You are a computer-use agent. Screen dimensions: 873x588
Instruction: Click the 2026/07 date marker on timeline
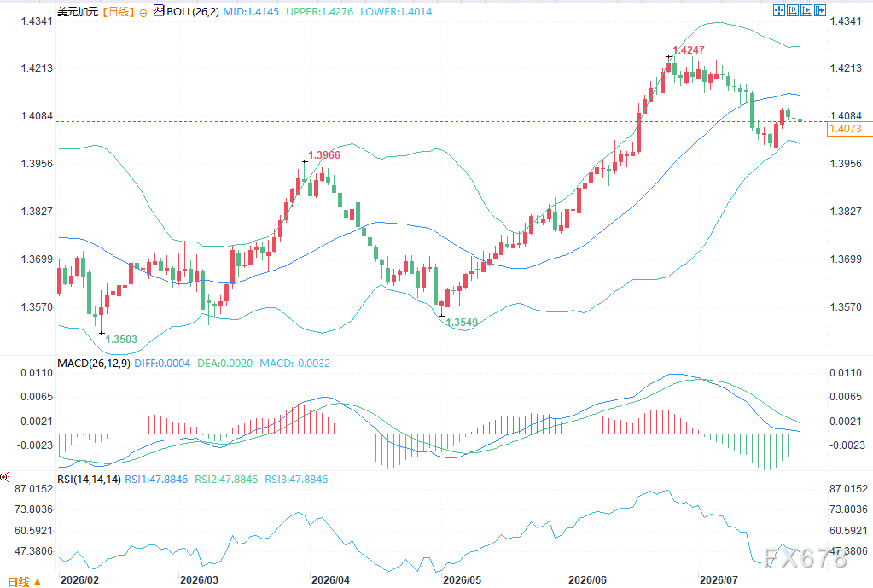click(x=719, y=580)
